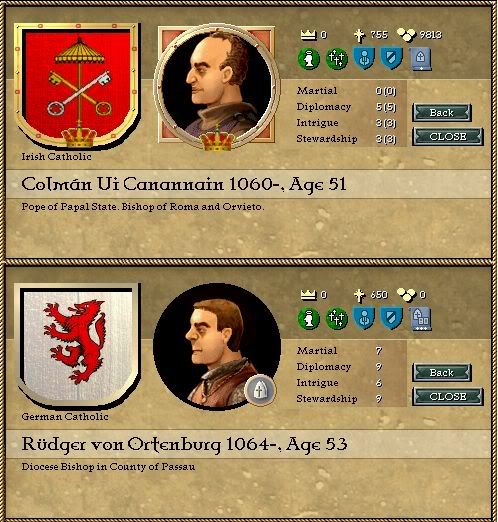Click the gold coins icon showing 9813
Image resolution: width=498 pixels, height=522 pixels.
407,35
